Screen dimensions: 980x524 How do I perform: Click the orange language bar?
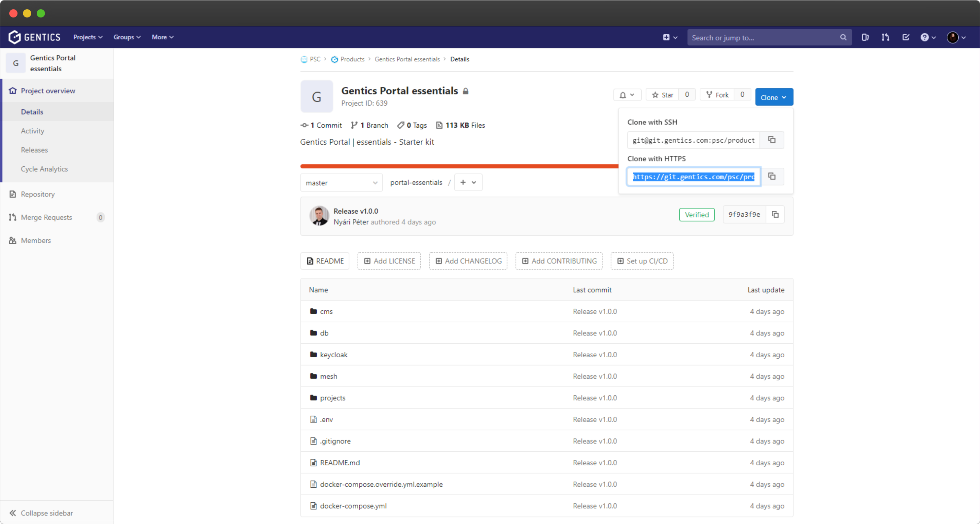coord(456,166)
